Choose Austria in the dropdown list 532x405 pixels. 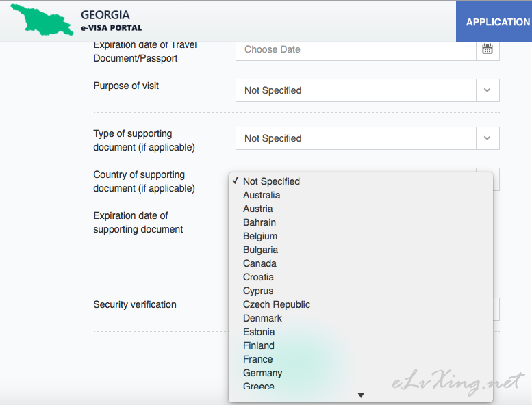coord(257,209)
